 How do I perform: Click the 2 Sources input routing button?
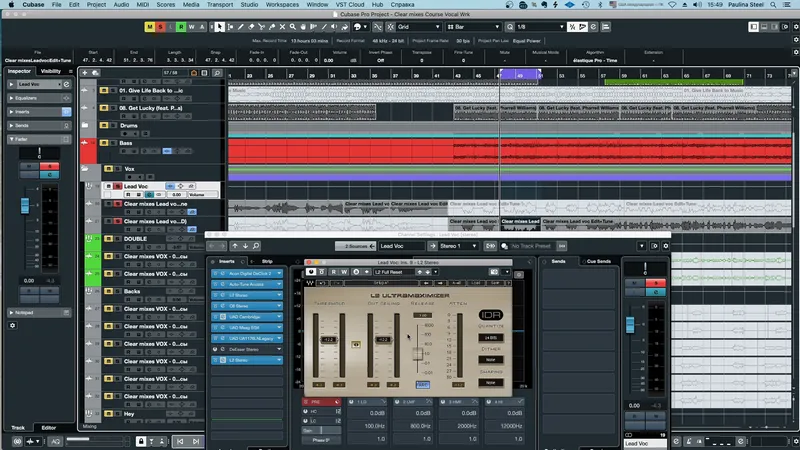pos(356,246)
